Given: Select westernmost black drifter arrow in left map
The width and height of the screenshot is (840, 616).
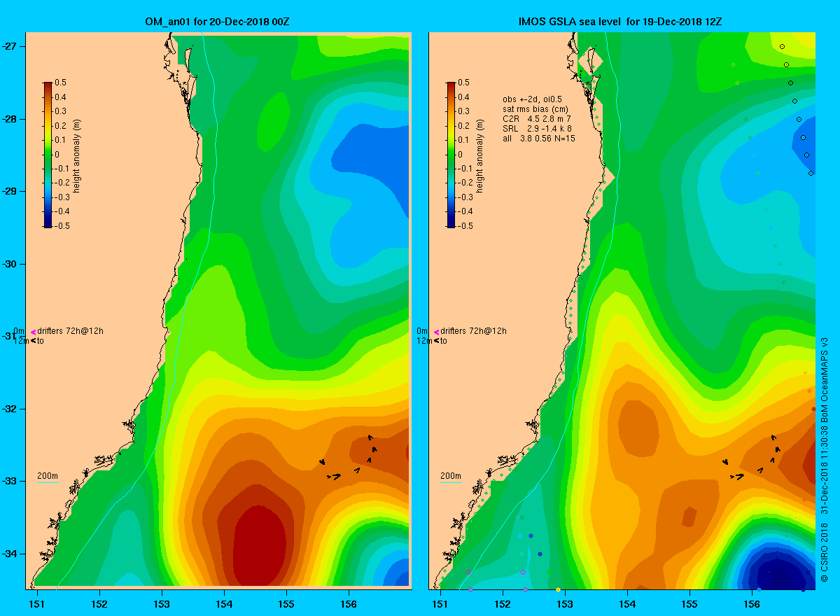Looking at the screenshot, I should (322, 461).
